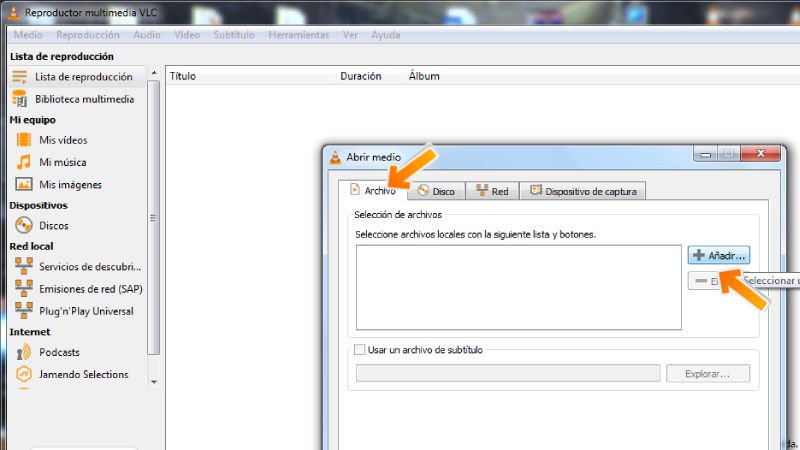Click the Añadir... button
800x450 pixels.
719,255
